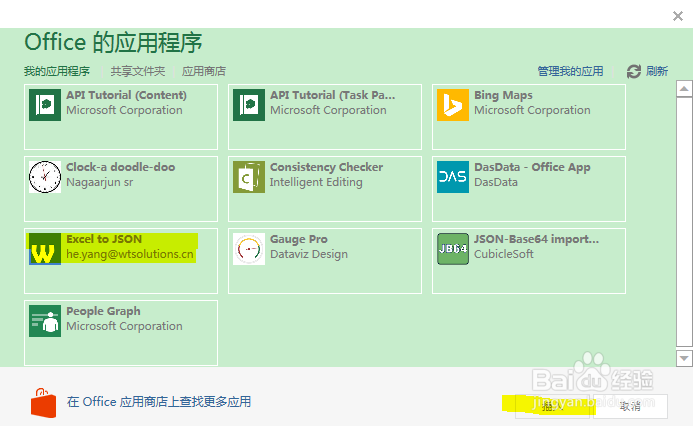Open the 我的应用程序 tab

click(57, 71)
